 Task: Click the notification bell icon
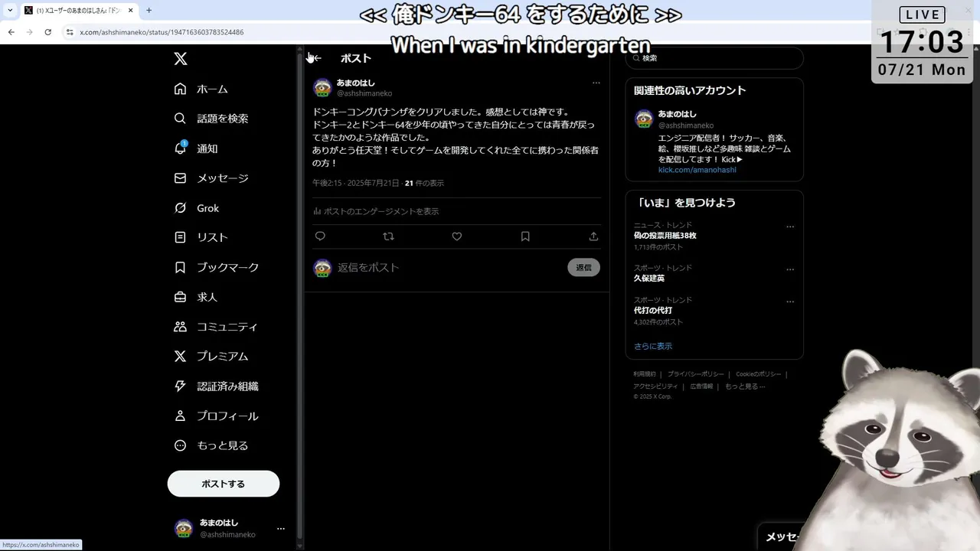pos(180,148)
